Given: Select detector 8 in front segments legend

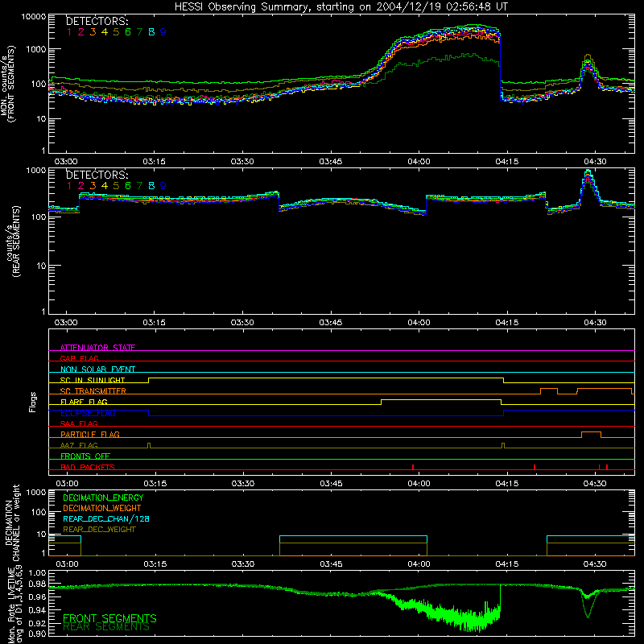Looking at the screenshot, I should [151, 32].
